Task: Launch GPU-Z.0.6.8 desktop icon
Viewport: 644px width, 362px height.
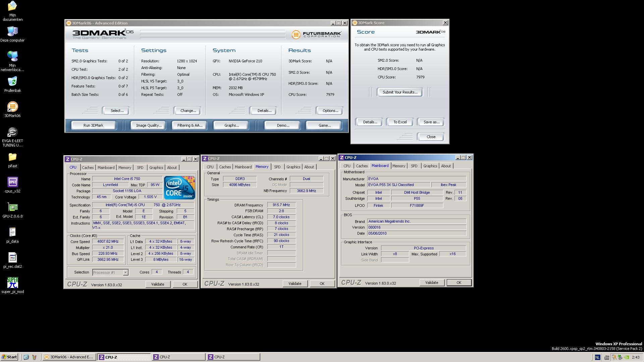Action: [x=12, y=210]
